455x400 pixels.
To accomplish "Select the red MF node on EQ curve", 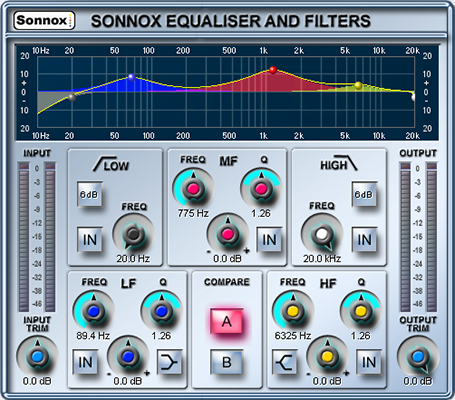I will (273, 70).
